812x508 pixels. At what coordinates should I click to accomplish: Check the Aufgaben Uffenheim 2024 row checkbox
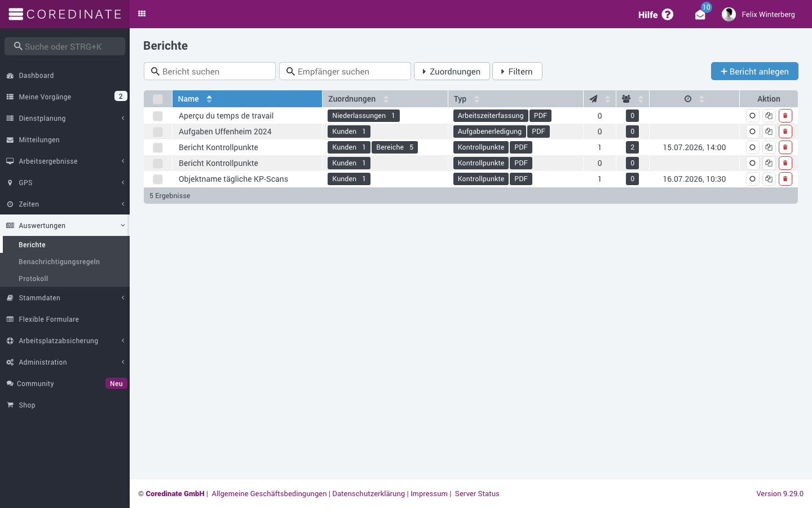[x=158, y=132]
